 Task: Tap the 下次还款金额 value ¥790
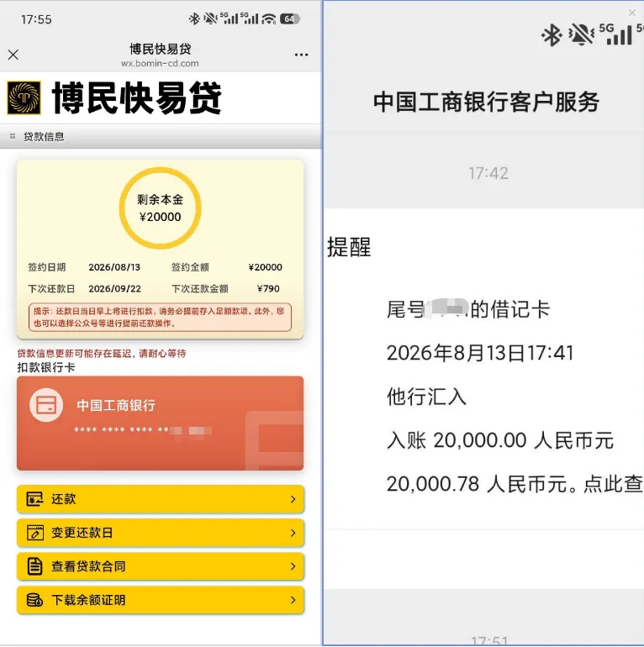coord(268,288)
